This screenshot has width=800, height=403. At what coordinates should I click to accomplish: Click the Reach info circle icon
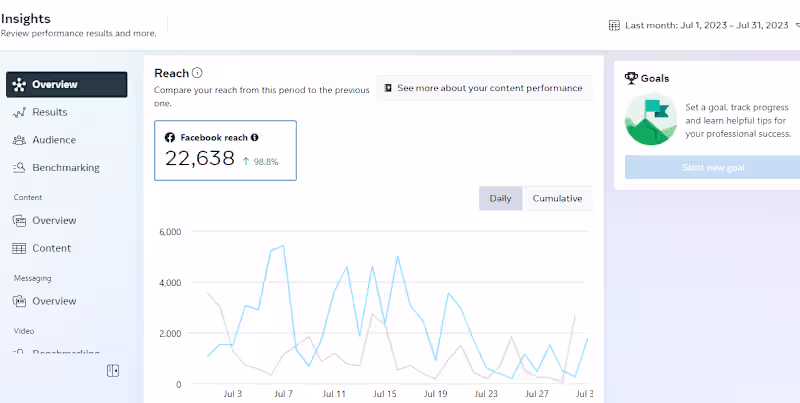pos(197,73)
